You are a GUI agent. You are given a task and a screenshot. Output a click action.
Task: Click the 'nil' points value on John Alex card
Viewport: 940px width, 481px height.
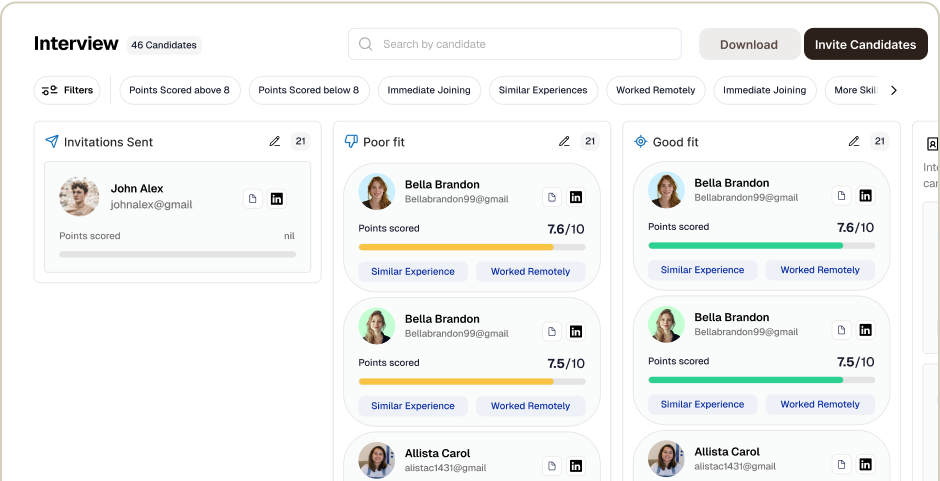pos(290,236)
